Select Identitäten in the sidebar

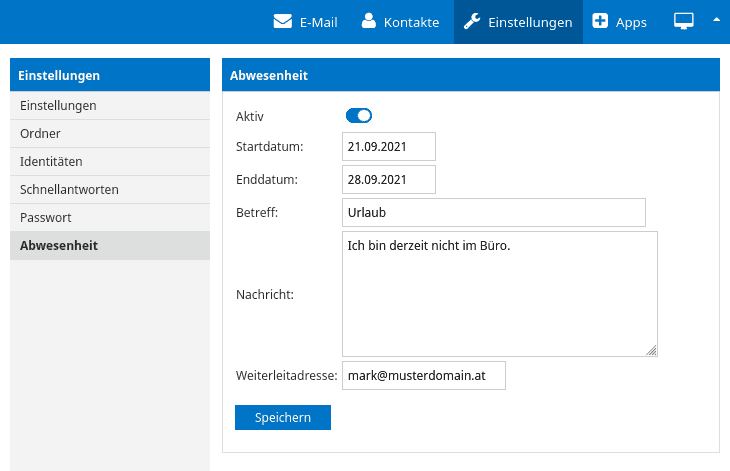[x=110, y=161]
